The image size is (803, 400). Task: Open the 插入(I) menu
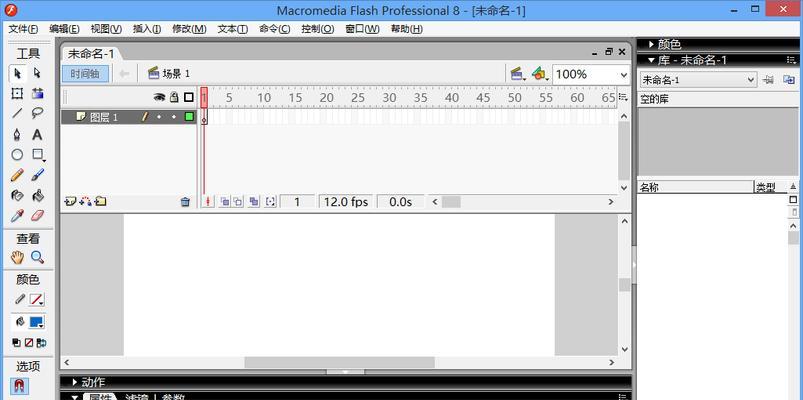[x=147, y=29]
